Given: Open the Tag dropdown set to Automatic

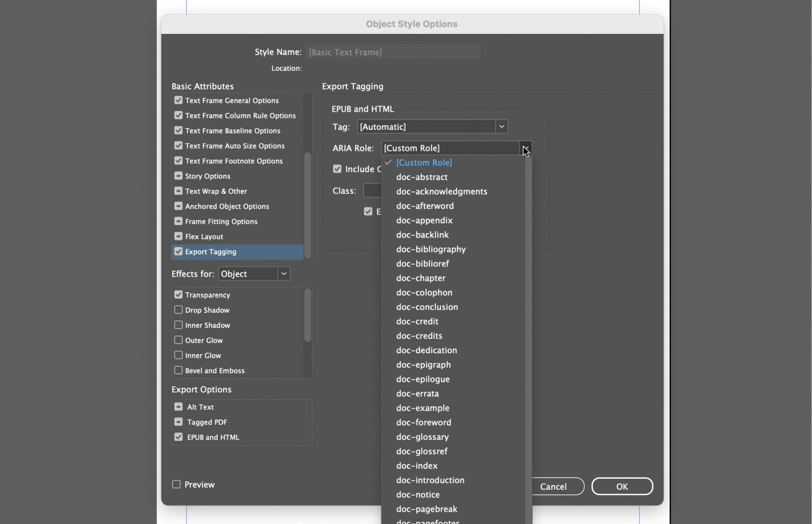Looking at the screenshot, I should point(501,126).
